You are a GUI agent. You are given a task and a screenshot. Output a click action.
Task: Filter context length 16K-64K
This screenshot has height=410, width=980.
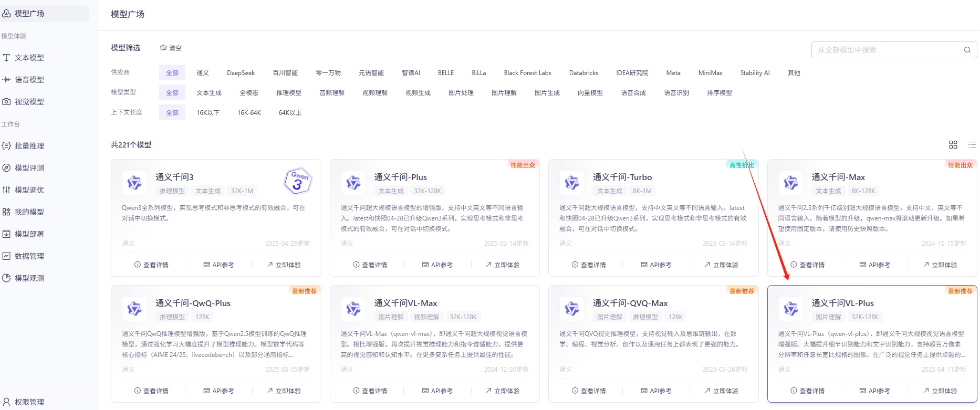click(249, 113)
